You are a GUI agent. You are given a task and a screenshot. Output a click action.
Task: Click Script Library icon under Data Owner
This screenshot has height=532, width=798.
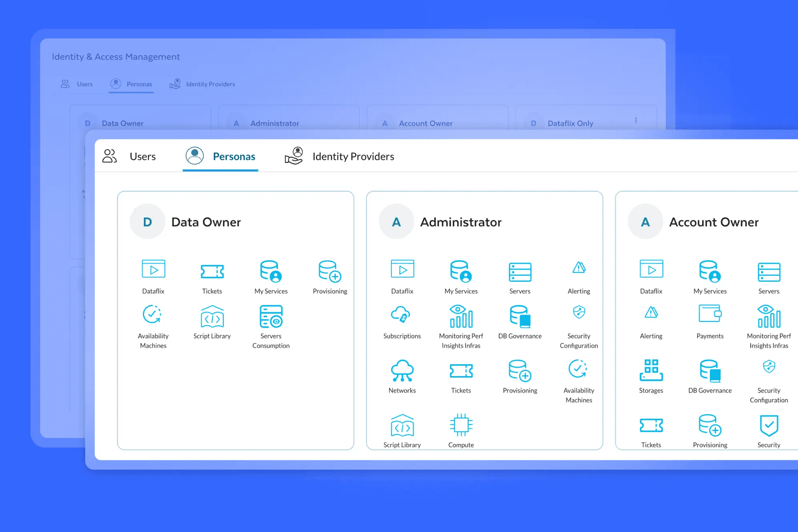tap(212, 316)
